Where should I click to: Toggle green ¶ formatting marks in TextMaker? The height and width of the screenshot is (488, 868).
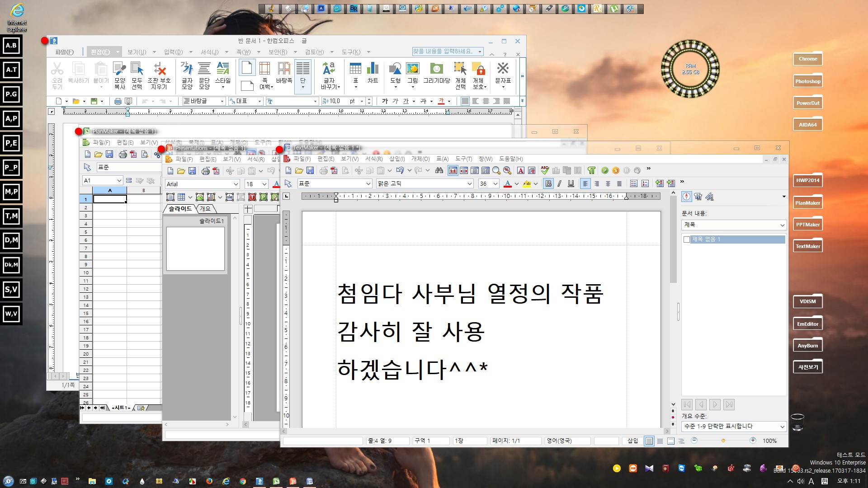pos(591,170)
